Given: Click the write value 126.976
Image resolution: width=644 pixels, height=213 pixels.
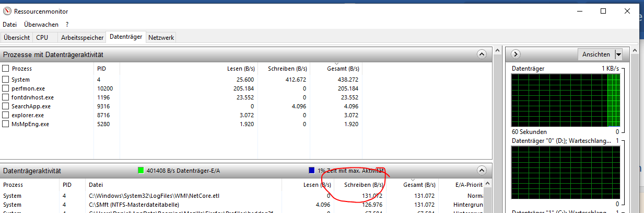Looking at the screenshot, I should (x=372, y=205).
